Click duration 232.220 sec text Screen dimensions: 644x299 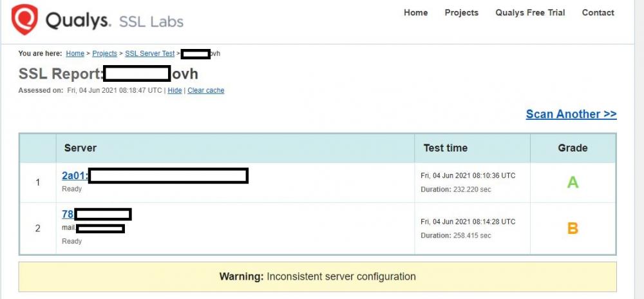point(456,189)
